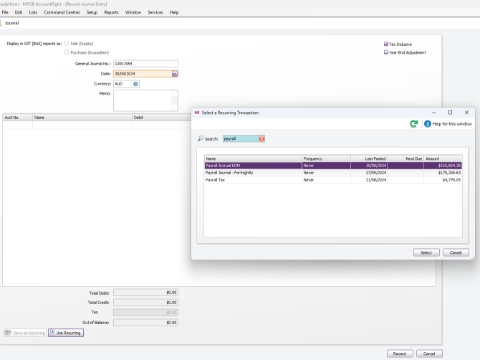Image resolution: width=480 pixels, height=360 pixels.
Task: Maximize the Select a Recurring Transaction dialog
Action: pos(450,113)
